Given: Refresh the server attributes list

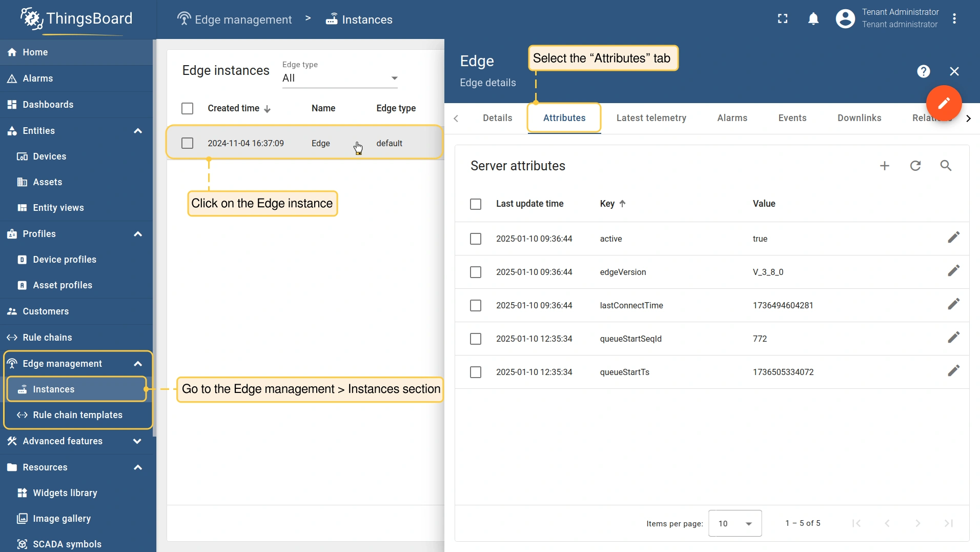Looking at the screenshot, I should coord(915,166).
